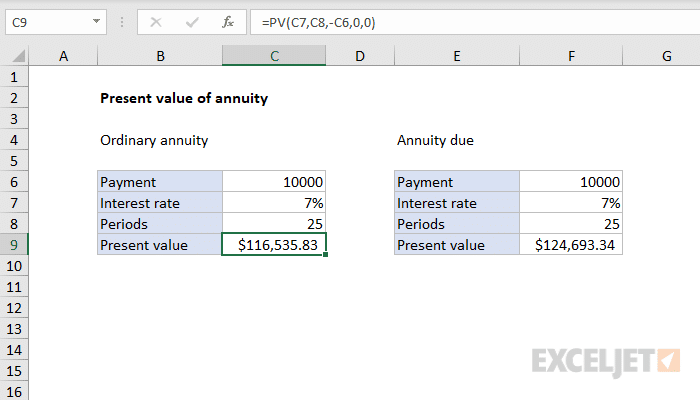Select row 8 header

pos(14,224)
